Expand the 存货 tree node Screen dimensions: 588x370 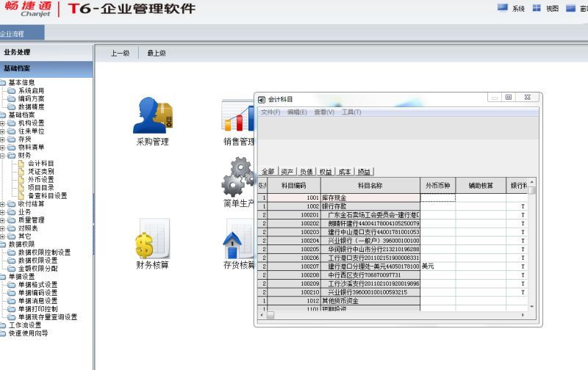click(3, 139)
